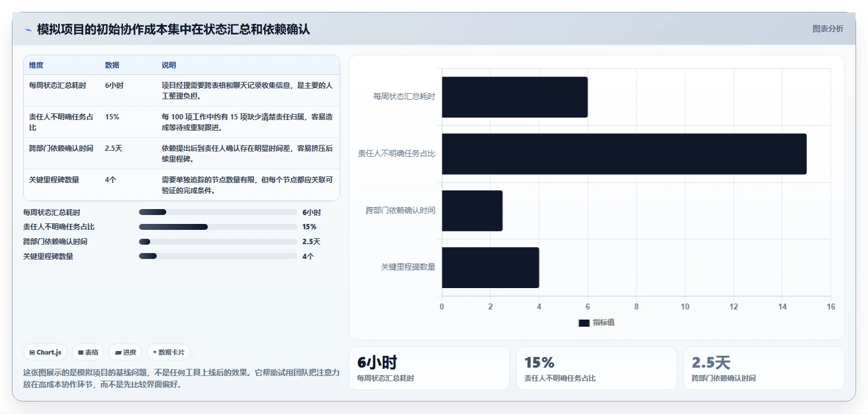Click the main title 模拟项目的初始协作成本
This screenshot has width=868, height=414.
173,30
